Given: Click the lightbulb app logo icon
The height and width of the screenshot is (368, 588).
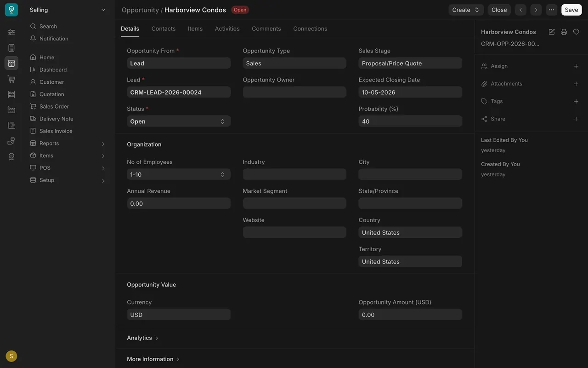Looking at the screenshot, I should pos(11,10).
